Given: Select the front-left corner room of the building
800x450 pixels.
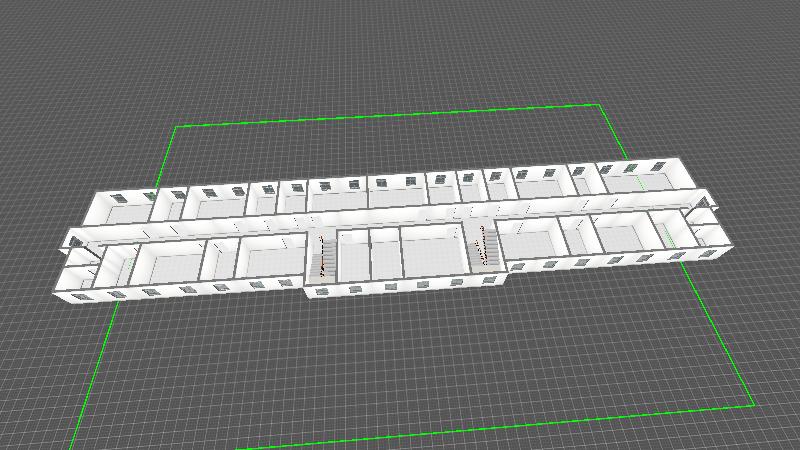Looking at the screenshot, I should (78, 274).
